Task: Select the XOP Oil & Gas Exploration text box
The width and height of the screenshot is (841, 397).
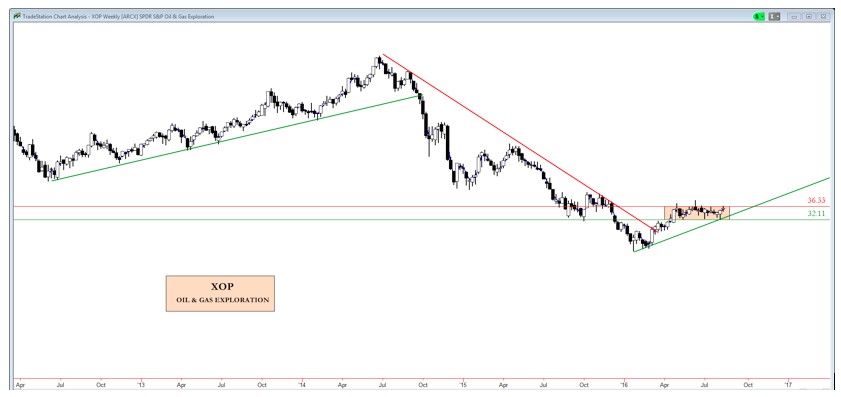Action: (x=220, y=293)
